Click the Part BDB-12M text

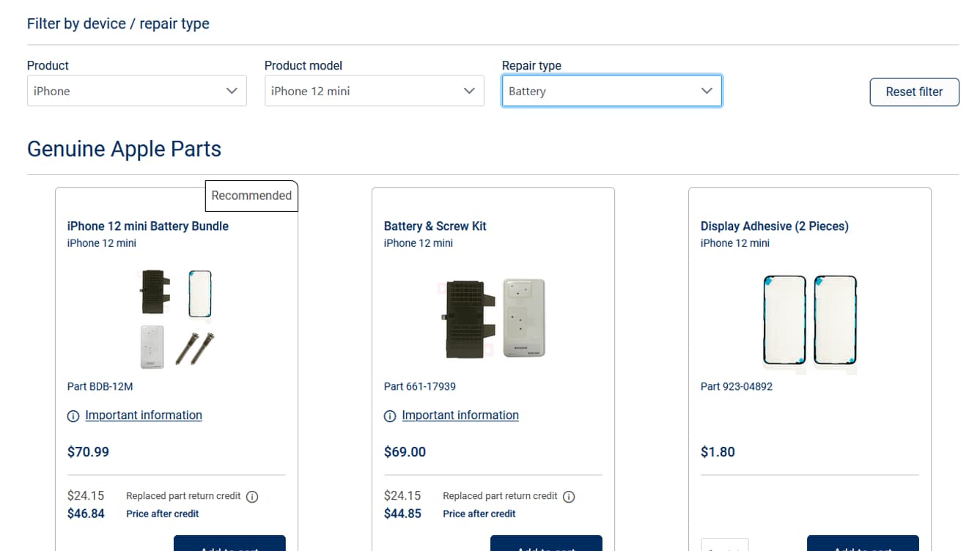(x=100, y=386)
